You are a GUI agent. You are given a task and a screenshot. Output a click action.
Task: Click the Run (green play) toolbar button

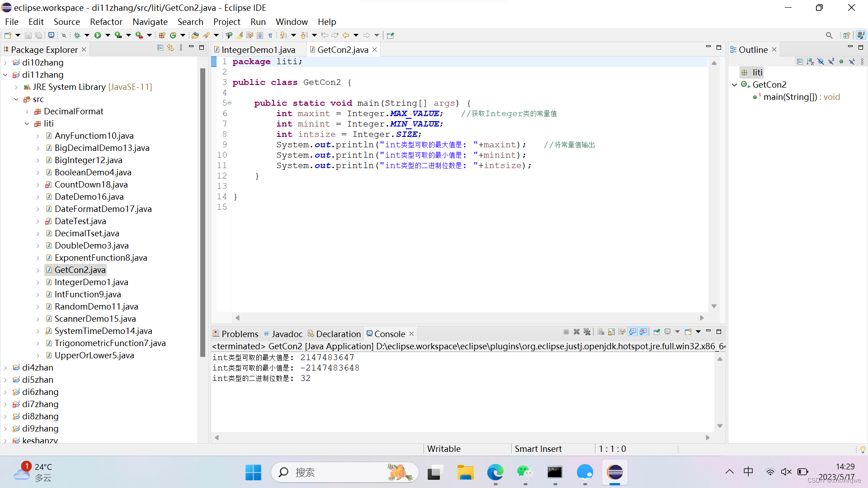click(98, 35)
